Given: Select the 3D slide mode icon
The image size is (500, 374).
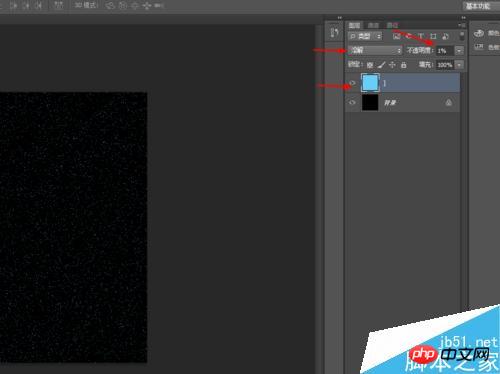Looking at the screenshot, I should coord(147,6).
